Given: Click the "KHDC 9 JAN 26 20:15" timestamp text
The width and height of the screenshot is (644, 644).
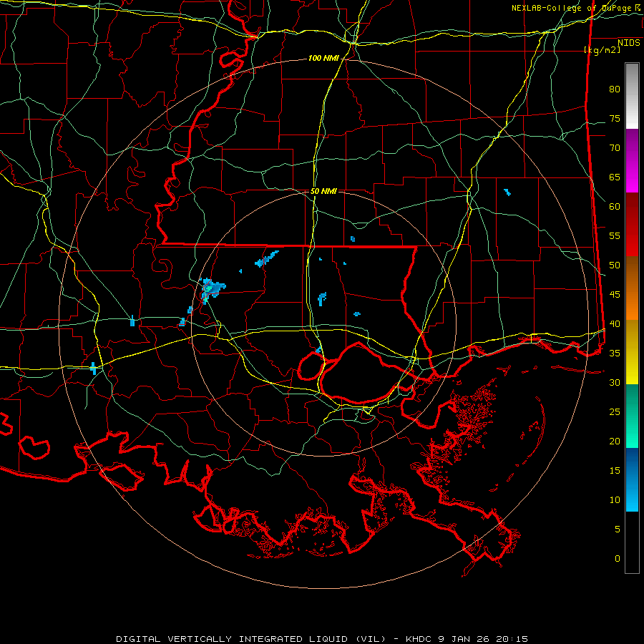Looking at the screenshot, I should pos(467,639).
